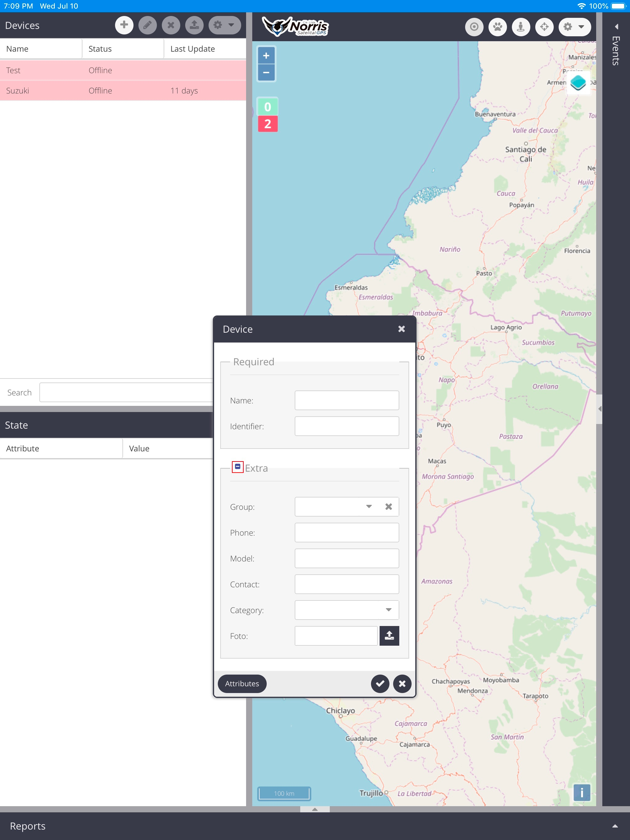The image size is (630, 840).
Task: Toggle the red offline devices counter
Action: tap(268, 124)
